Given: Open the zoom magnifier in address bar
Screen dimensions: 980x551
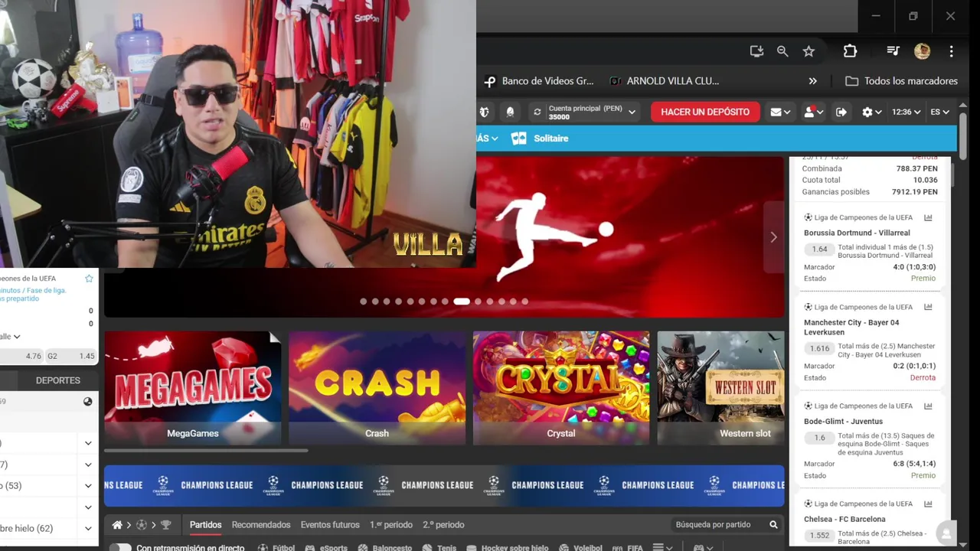Looking at the screenshot, I should click(x=782, y=51).
